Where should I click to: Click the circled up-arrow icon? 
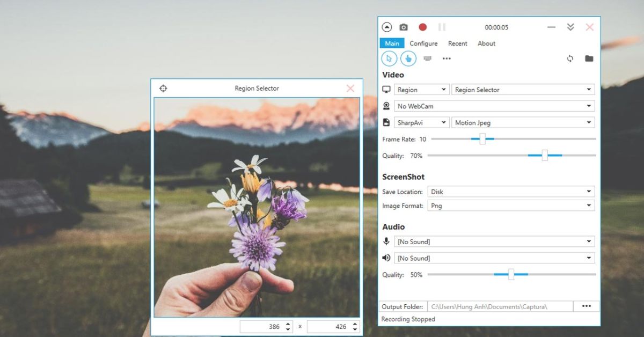point(386,27)
